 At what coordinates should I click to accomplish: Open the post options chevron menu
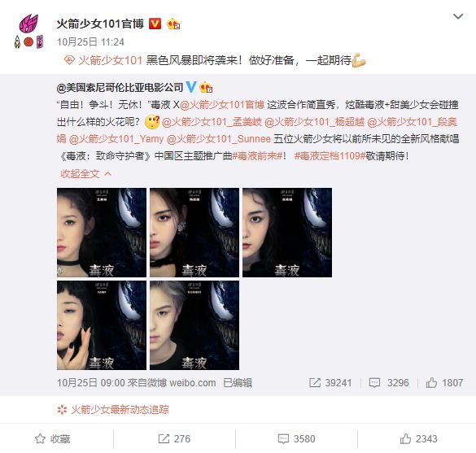[458, 16]
